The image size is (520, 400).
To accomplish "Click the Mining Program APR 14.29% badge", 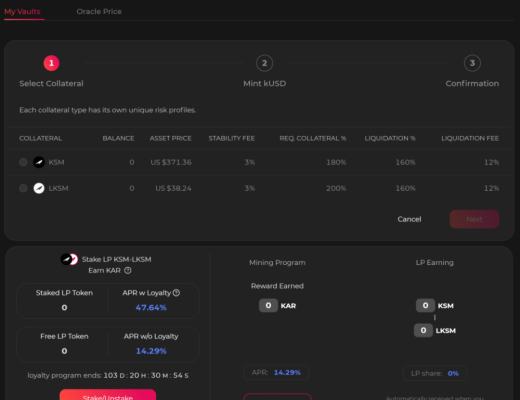I will (276, 372).
